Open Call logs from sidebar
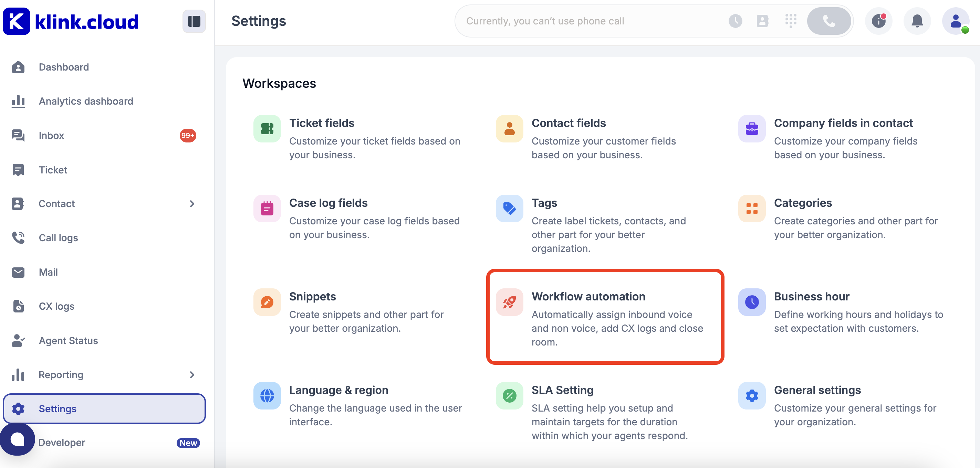This screenshot has width=980, height=468. 58,238
